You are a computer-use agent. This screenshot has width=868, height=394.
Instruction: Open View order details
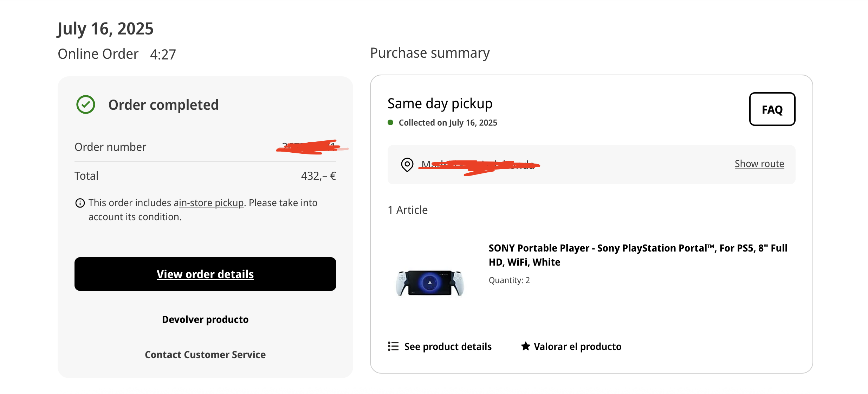pyautogui.click(x=205, y=274)
